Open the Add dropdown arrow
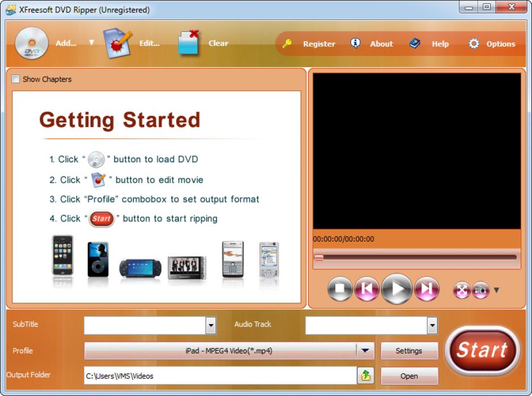Image resolution: width=532 pixels, height=396 pixels. [91, 42]
